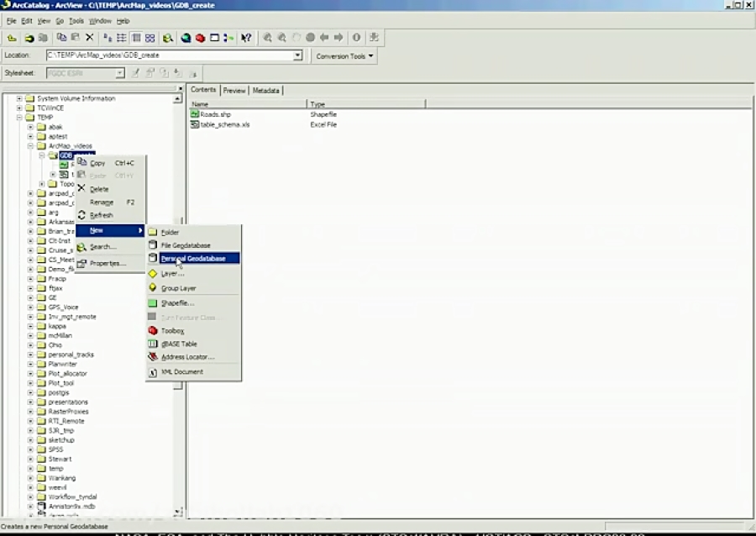Click the Delete toolbar icon

click(89, 37)
